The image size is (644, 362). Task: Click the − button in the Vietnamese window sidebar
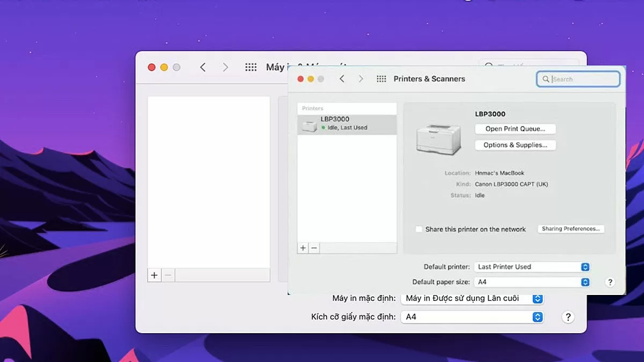point(168,275)
